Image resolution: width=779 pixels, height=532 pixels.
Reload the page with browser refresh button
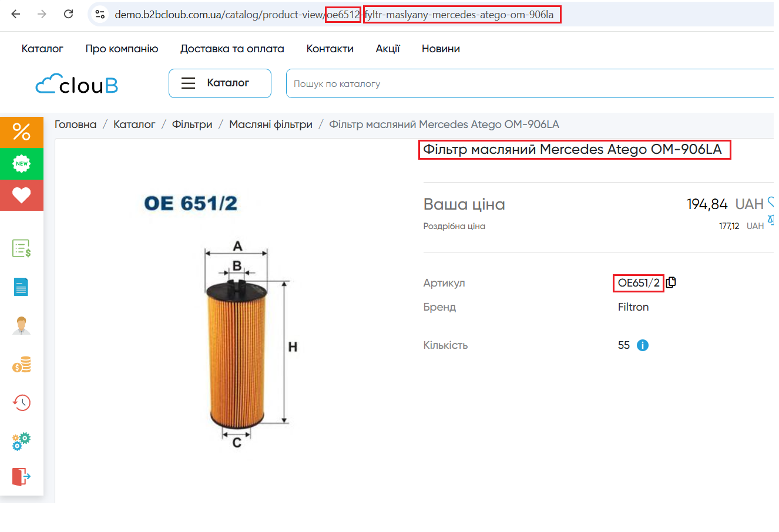click(69, 14)
